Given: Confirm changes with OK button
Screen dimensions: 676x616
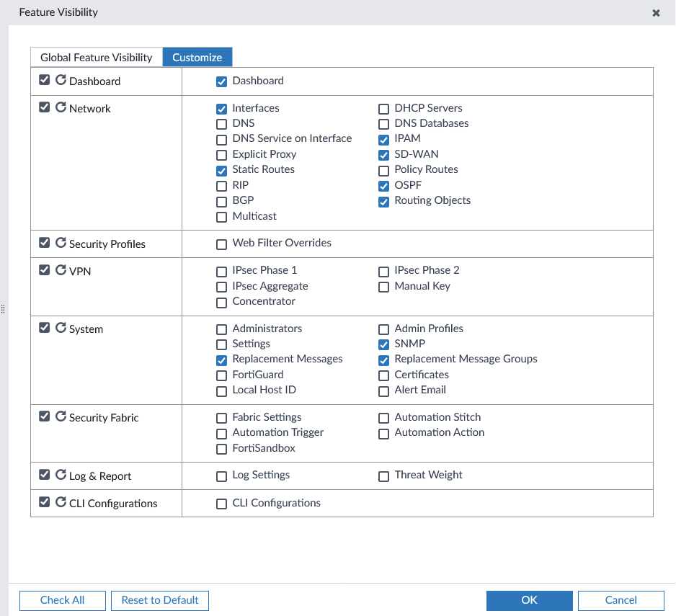Looking at the screenshot, I should pos(530,600).
